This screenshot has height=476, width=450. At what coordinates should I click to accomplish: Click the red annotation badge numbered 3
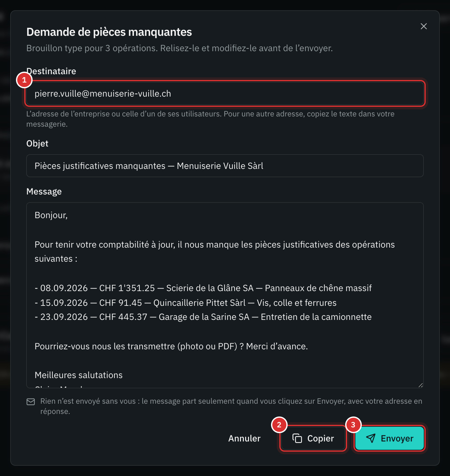[353, 424]
